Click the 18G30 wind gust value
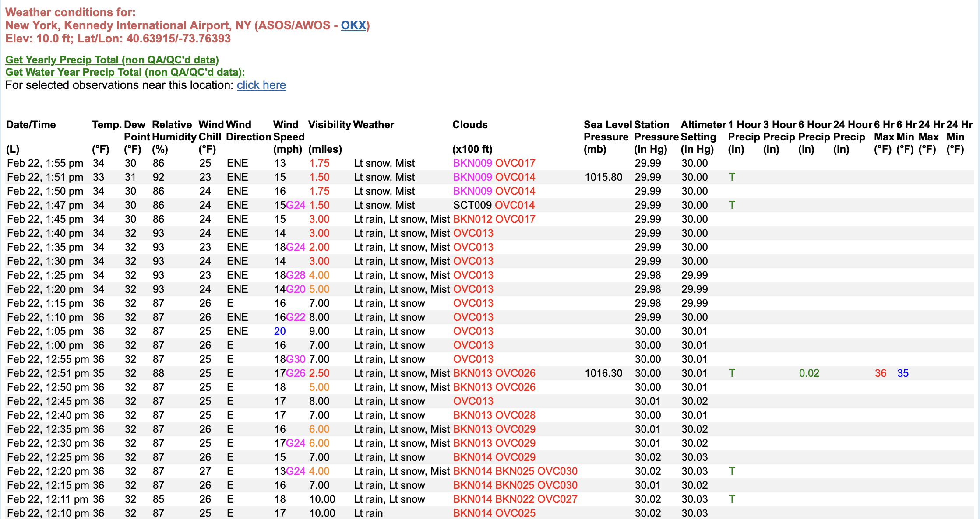Screen dimensions: 980x519 (x=289, y=359)
